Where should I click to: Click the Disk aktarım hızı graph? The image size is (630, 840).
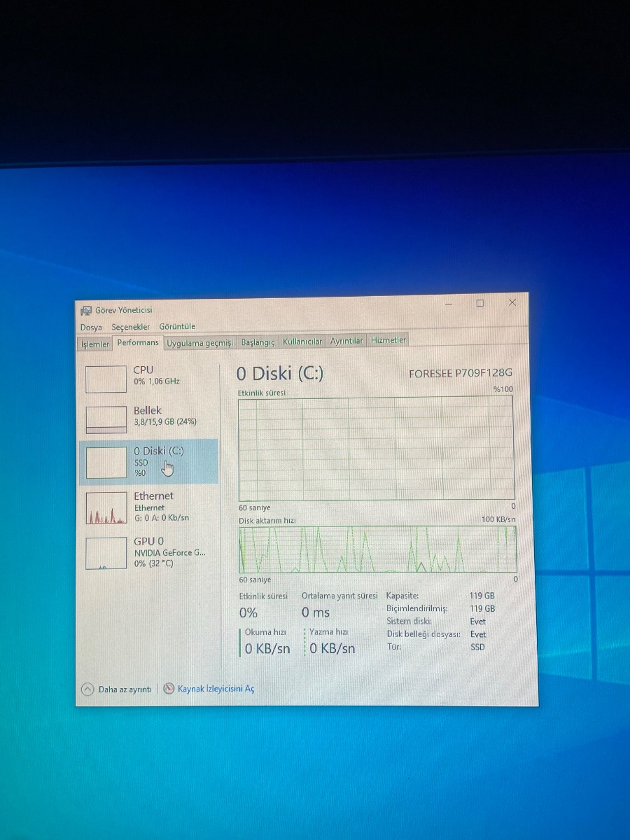377,549
